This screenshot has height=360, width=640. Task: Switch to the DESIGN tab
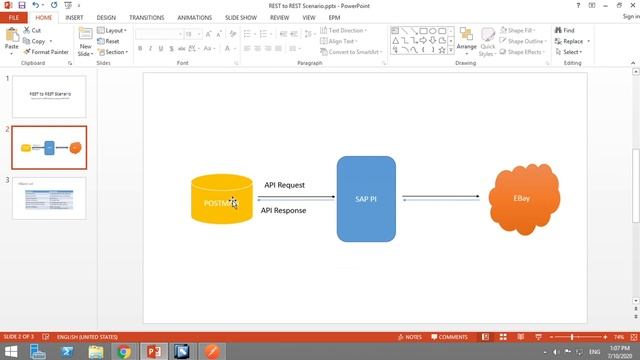(x=106, y=18)
